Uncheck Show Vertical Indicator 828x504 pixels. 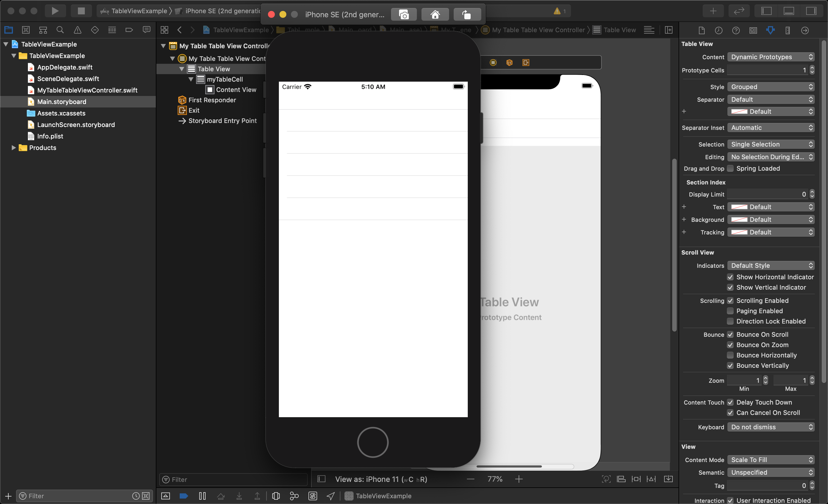pos(730,287)
